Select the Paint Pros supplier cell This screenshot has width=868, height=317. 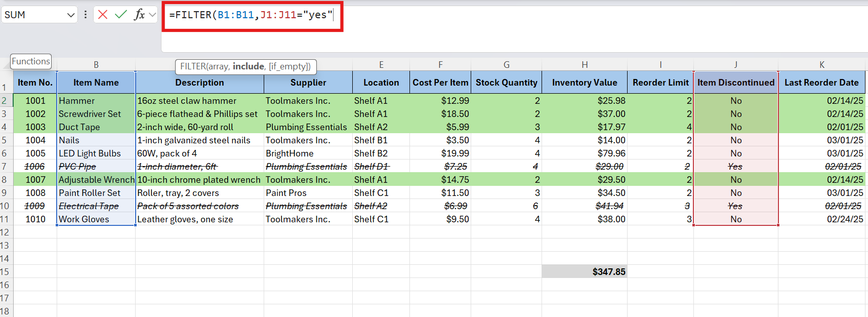pyautogui.click(x=308, y=193)
